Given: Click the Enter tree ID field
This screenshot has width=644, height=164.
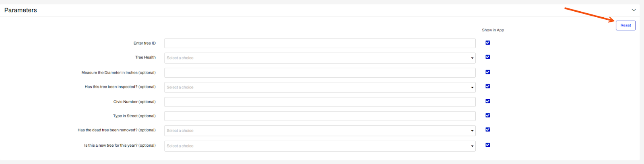Looking at the screenshot, I should point(320,43).
